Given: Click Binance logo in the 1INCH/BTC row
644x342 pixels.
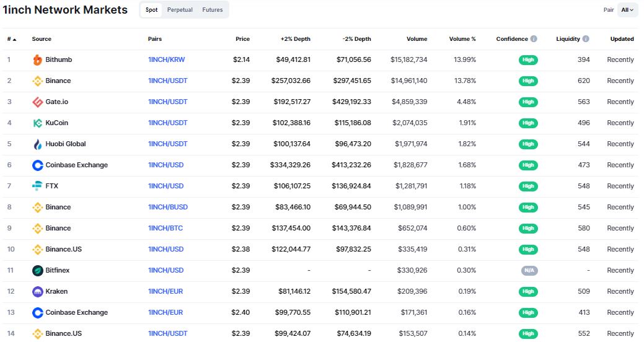Looking at the screenshot, I should pos(37,228).
